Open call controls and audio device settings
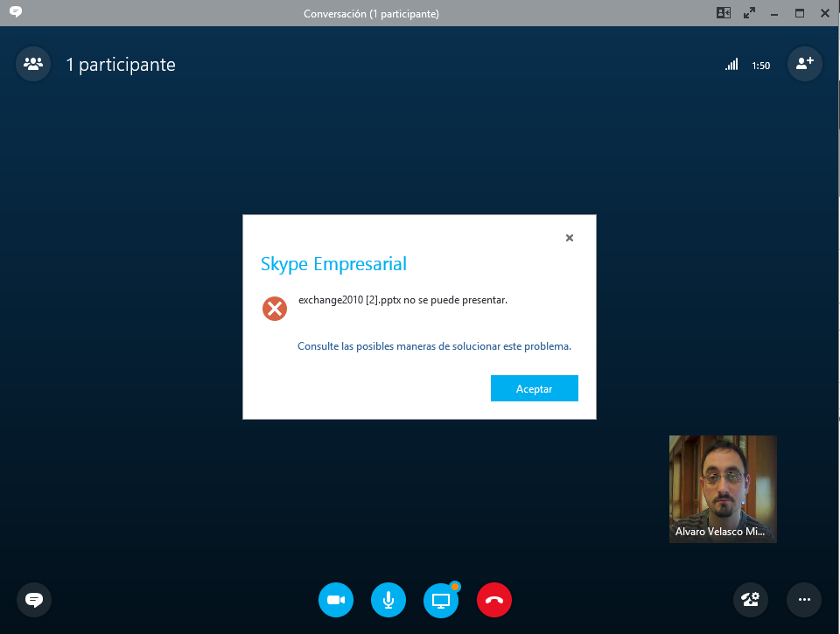 coord(751,600)
